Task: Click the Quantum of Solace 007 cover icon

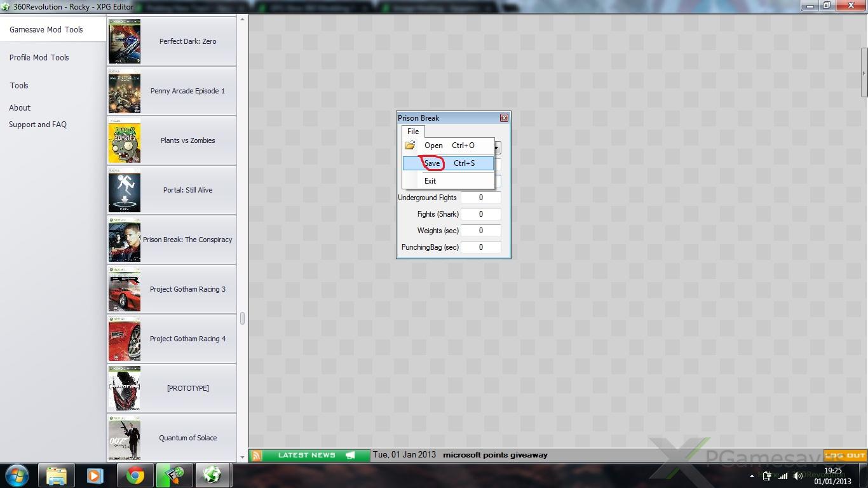Action: tap(125, 438)
